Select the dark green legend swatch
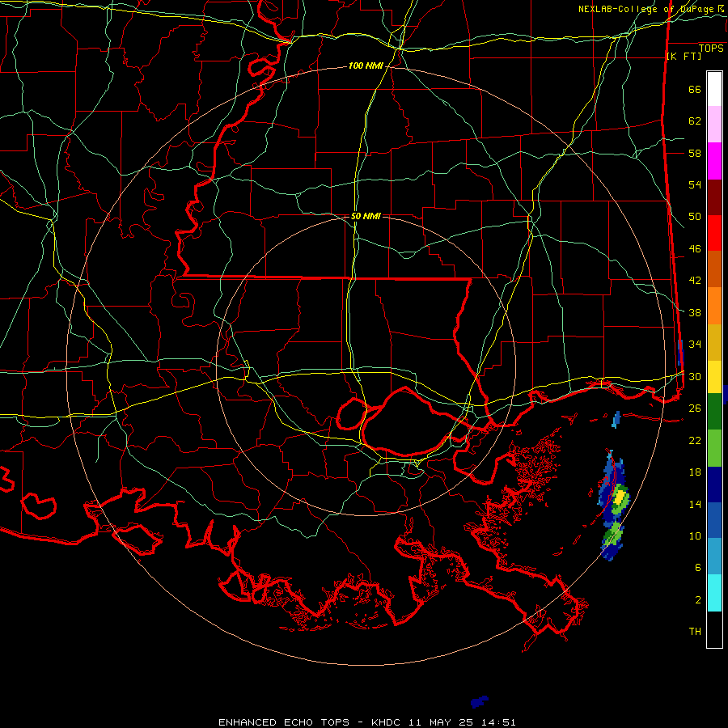The width and height of the screenshot is (728, 728). point(714,412)
